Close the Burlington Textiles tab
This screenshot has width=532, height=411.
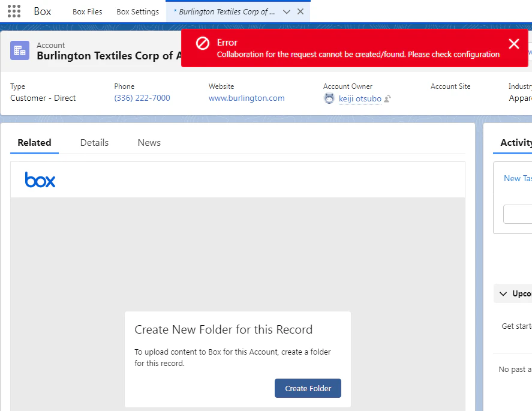tap(300, 11)
